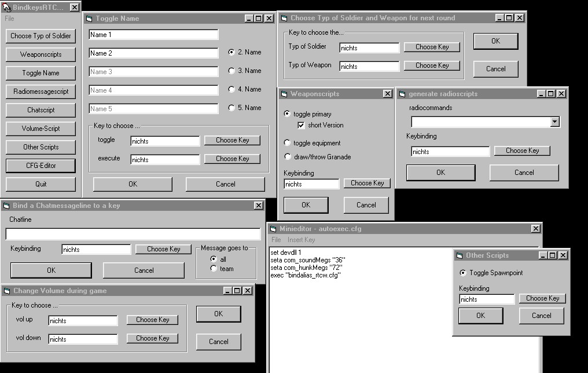Select the draw/throw Granade option
This screenshot has width=588, height=373.
(288, 157)
